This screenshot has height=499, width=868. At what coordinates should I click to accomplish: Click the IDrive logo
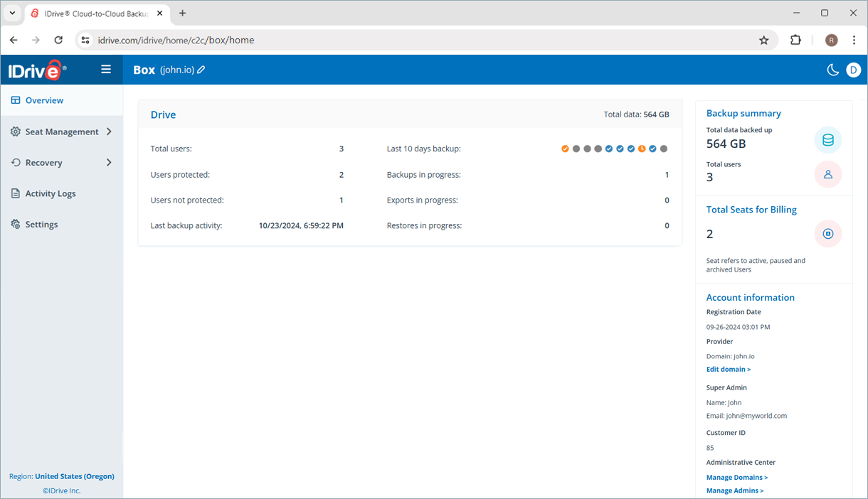[x=38, y=70]
